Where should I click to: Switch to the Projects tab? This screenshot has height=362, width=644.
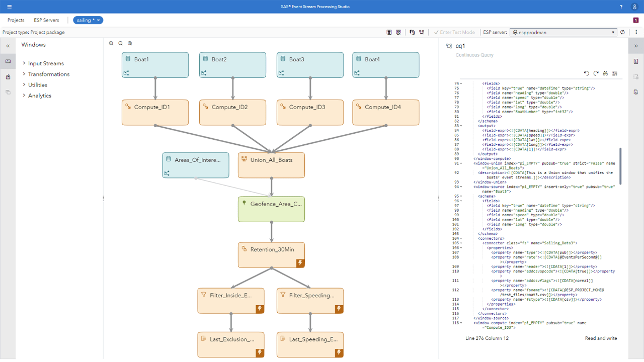[16, 20]
